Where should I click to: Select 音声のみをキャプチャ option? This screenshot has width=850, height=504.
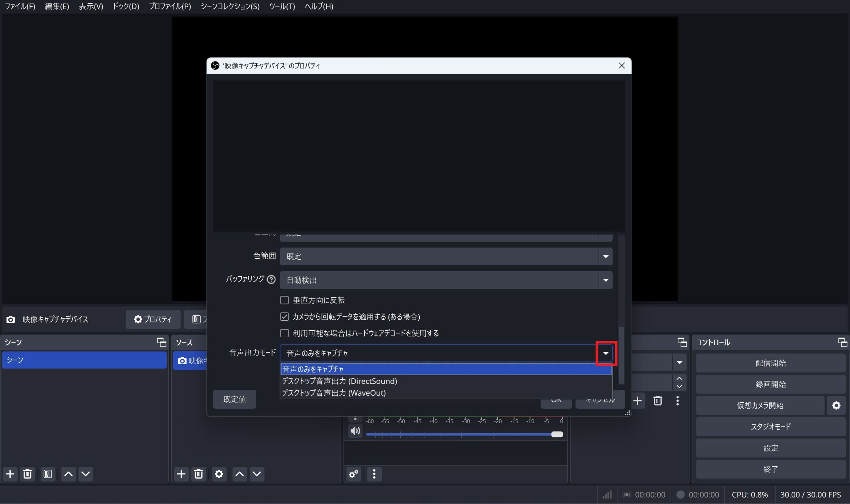tap(446, 369)
